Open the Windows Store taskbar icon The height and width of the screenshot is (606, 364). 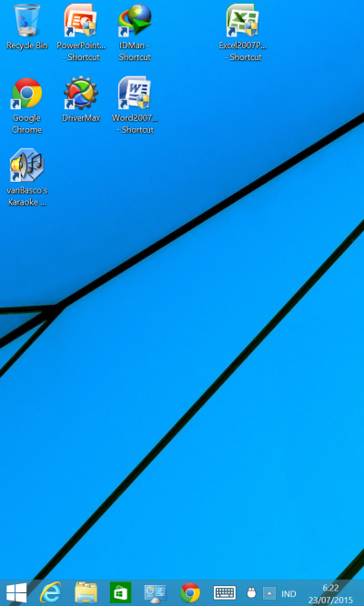pyautogui.click(x=120, y=592)
